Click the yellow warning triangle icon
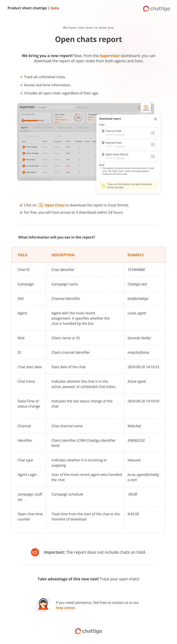This screenshot has width=177, height=644. [103, 186]
